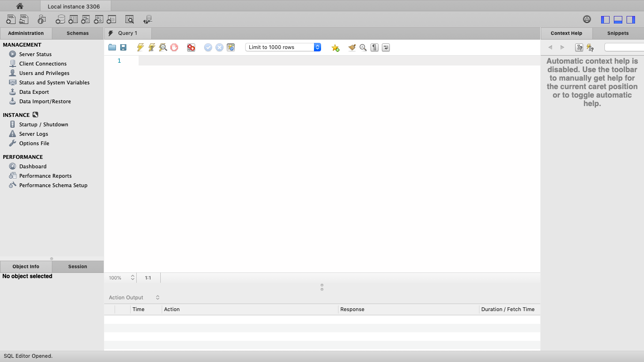Open a new SQL query tab

[x=10, y=19]
